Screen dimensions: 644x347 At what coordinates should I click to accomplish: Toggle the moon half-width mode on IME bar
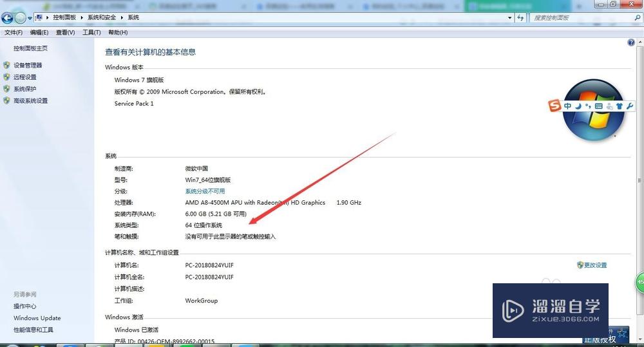(x=578, y=106)
